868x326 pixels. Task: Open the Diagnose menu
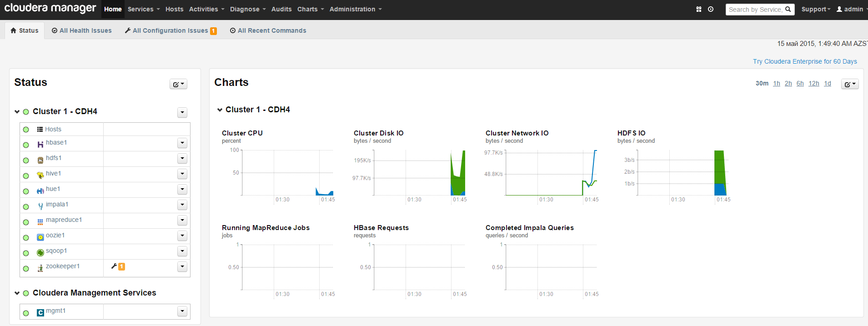248,9
